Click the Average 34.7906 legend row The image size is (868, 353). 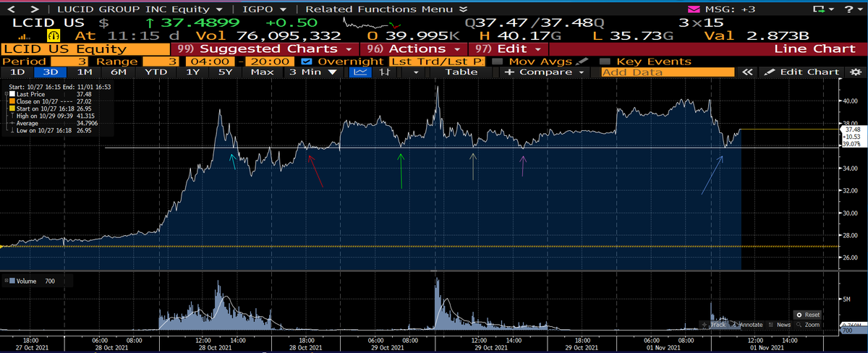tap(56, 123)
